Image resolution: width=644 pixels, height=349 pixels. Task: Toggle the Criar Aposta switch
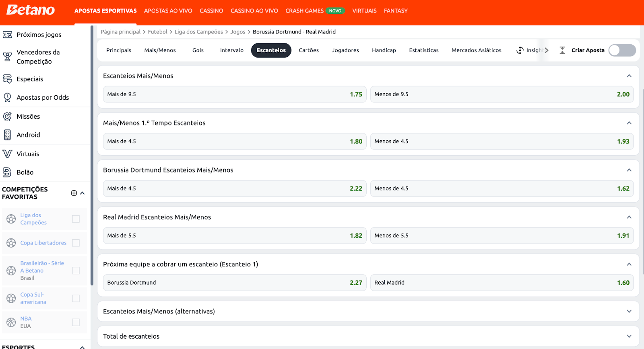pyautogui.click(x=622, y=50)
